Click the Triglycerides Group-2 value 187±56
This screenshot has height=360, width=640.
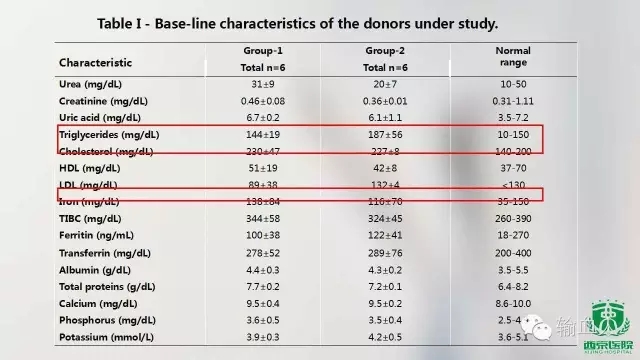pyautogui.click(x=385, y=135)
